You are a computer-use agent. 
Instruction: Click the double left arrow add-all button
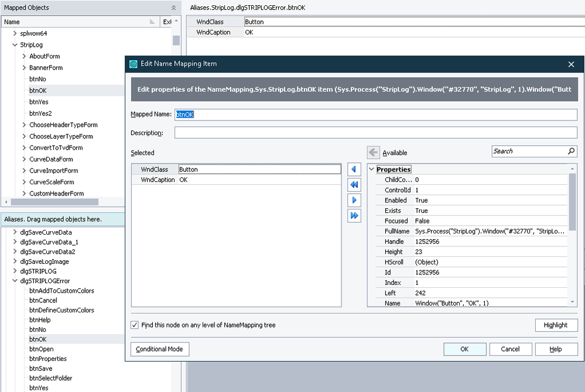354,185
